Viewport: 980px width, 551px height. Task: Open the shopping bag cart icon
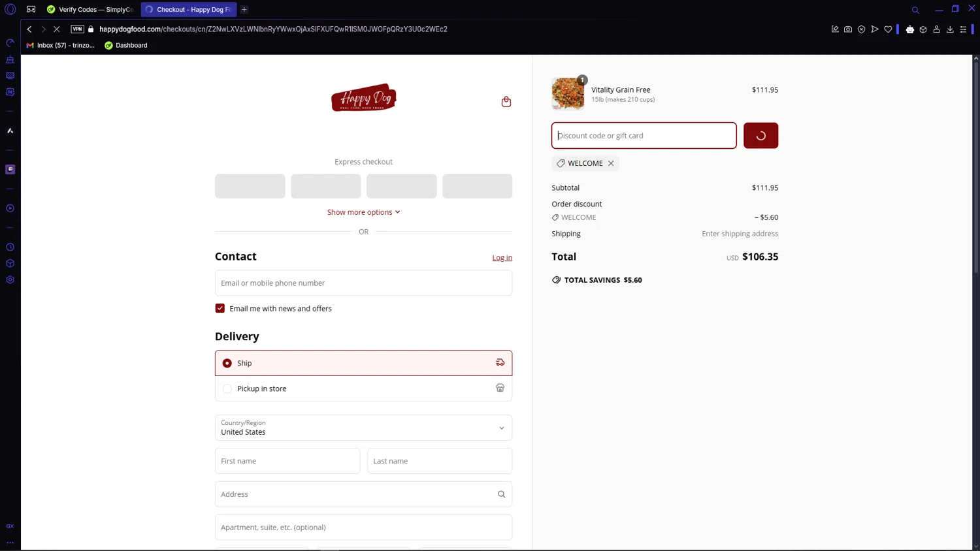[x=506, y=102]
